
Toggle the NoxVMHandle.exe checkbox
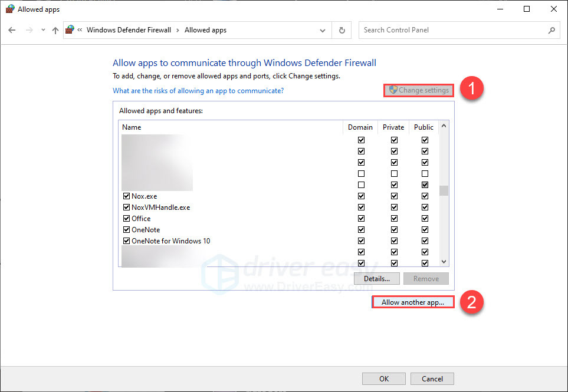coord(126,207)
